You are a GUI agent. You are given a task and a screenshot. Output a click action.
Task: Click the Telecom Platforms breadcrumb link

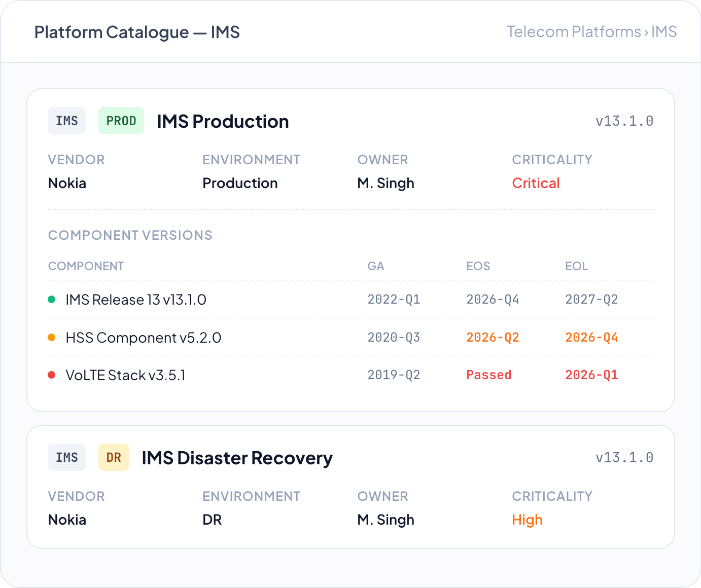[x=574, y=32]
